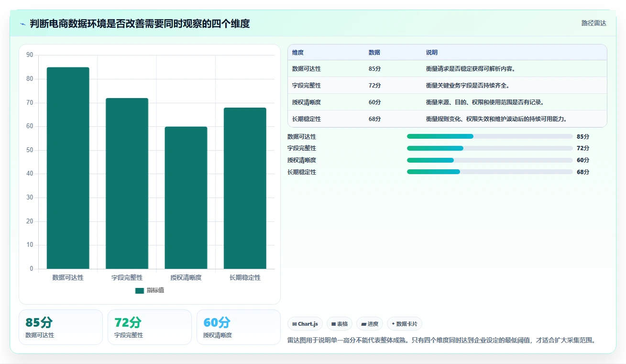626x364 pixels.
Task: Click the 数据 table column header
Action: [x=374, y=53]
